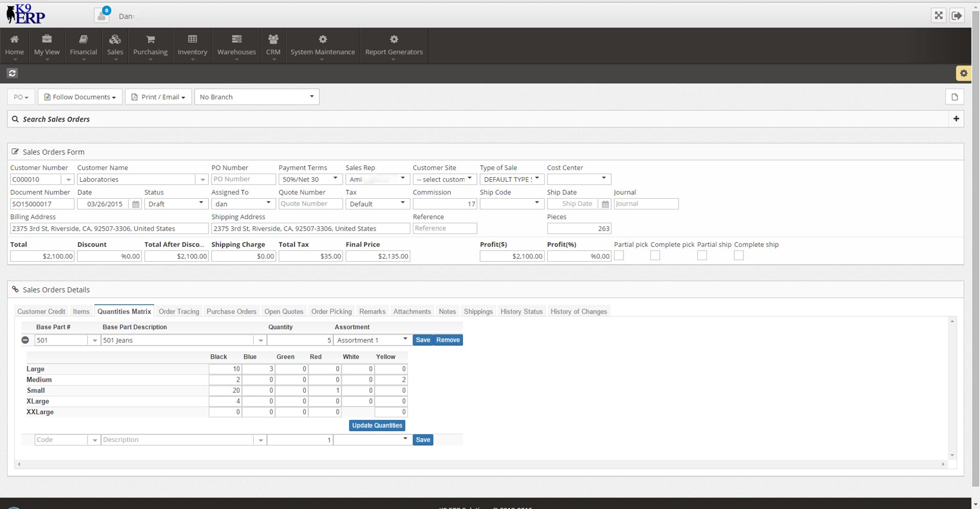
Task: Switch to the Order Tracing tab
Action: coord(179,311)
